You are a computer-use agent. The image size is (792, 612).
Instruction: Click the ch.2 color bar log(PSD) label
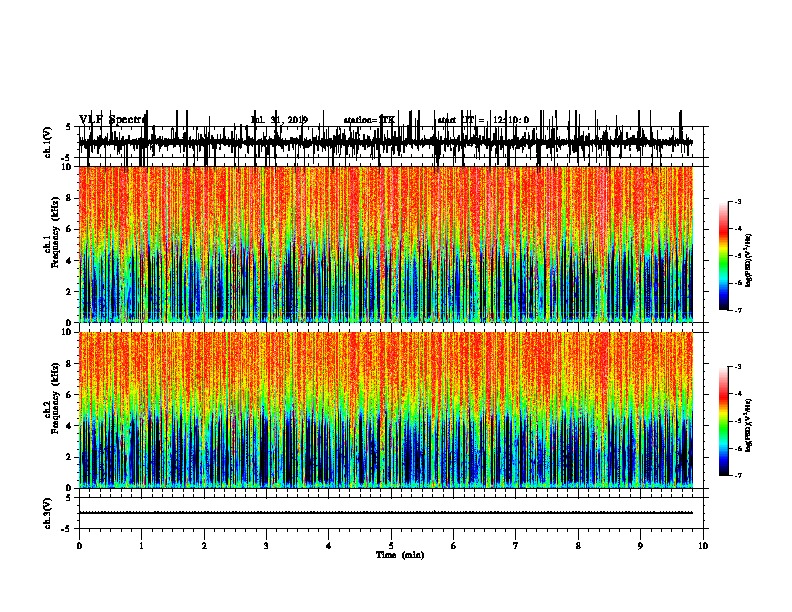tap(748, 425)
